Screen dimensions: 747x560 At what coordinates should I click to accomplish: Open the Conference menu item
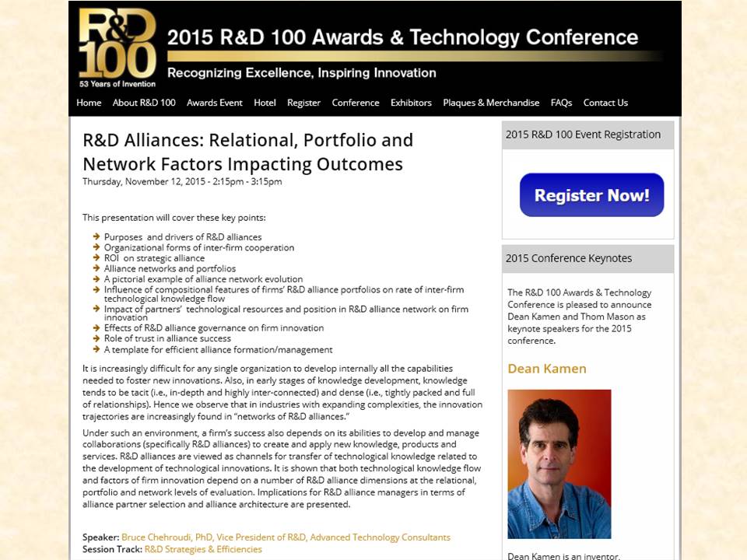click(356, 103)
